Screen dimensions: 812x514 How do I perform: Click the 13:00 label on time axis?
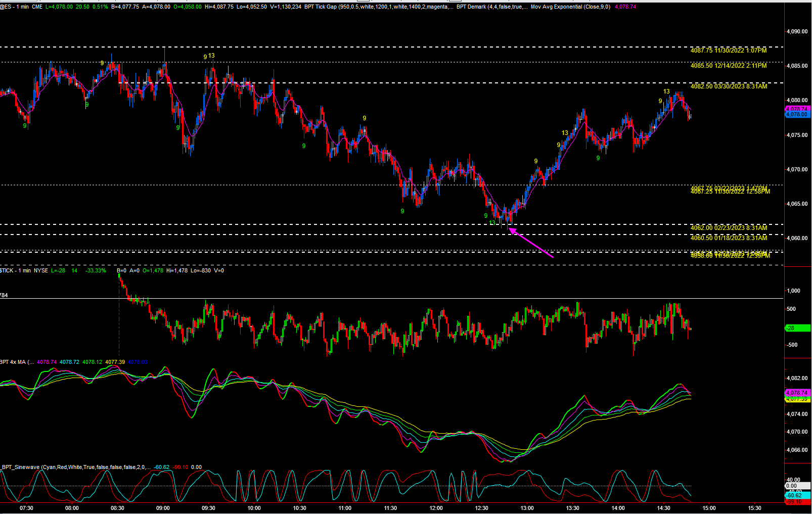tap(527, 508)
